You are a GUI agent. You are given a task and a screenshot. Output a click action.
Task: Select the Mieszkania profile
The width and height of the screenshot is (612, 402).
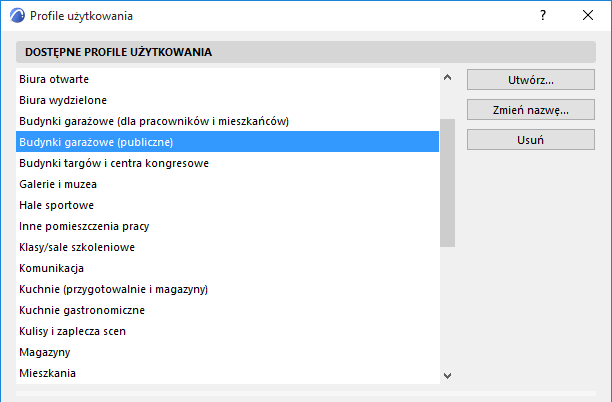[228, 373]
